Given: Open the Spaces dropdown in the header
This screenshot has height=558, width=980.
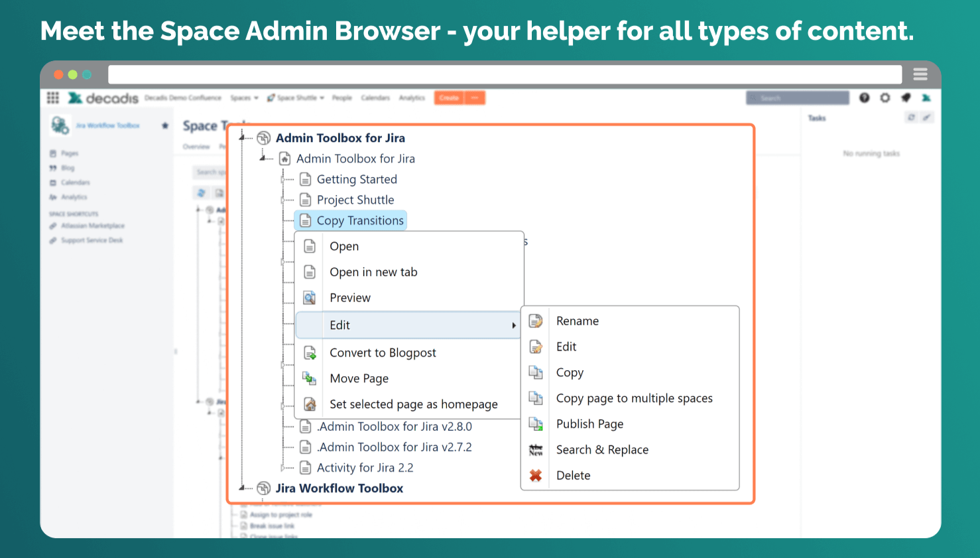Looking at the screenshot, I should [x=244, y=98].
